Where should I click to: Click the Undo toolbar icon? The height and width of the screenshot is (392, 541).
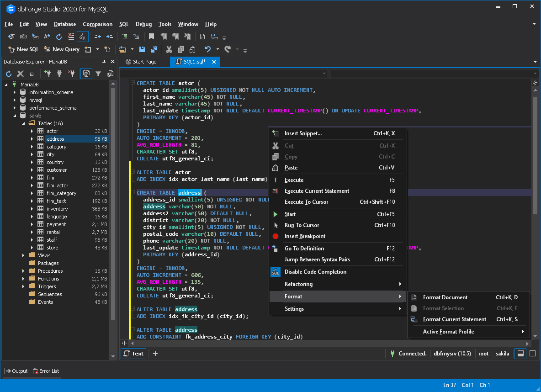208,49
